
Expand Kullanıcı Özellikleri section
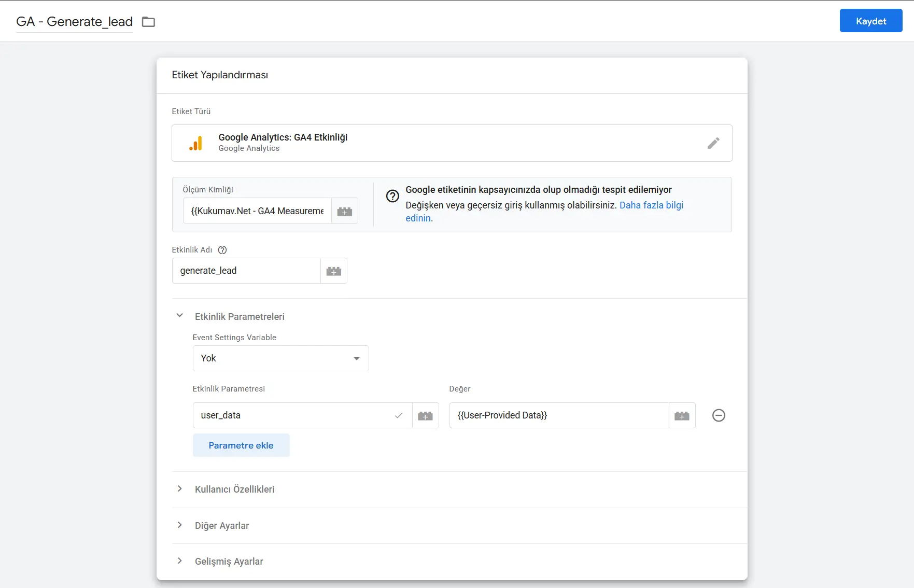coord(179,488)
